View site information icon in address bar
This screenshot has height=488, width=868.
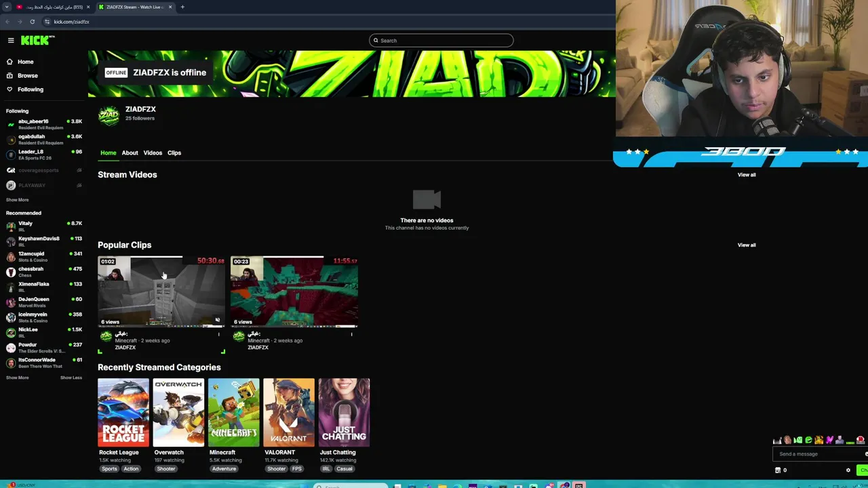point(47,22)
